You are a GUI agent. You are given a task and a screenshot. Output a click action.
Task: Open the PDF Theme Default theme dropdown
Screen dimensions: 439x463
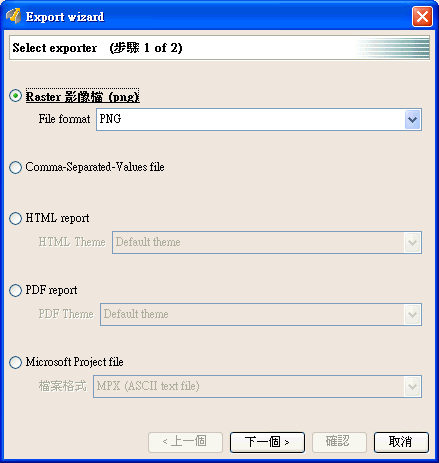click(x=261, y=314)
